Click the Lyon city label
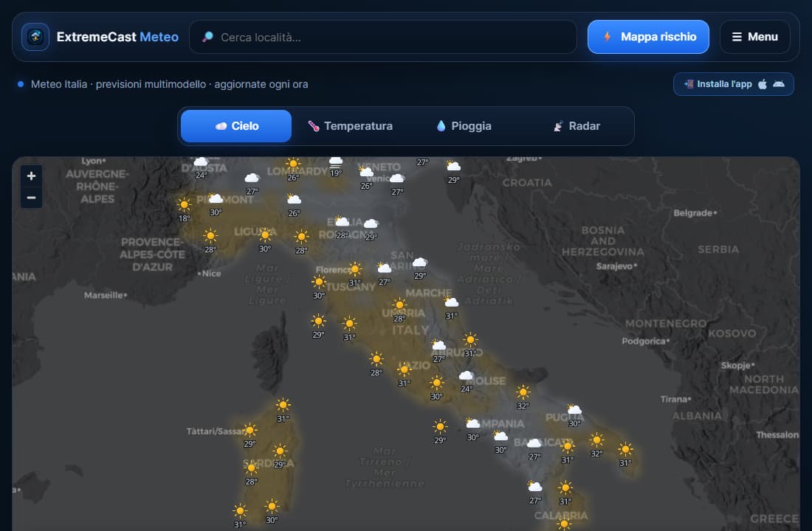The image size is (812, 531). [x=93, y=161]
